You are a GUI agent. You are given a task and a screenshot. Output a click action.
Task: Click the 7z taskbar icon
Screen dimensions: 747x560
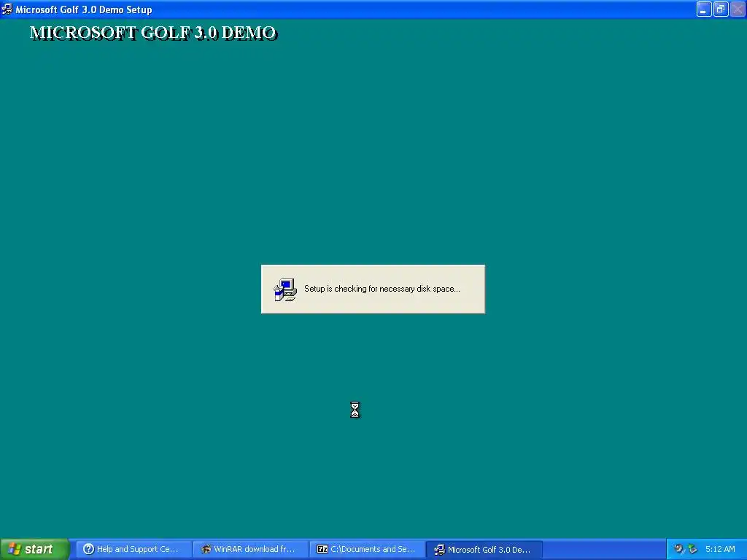pos(322,549)
